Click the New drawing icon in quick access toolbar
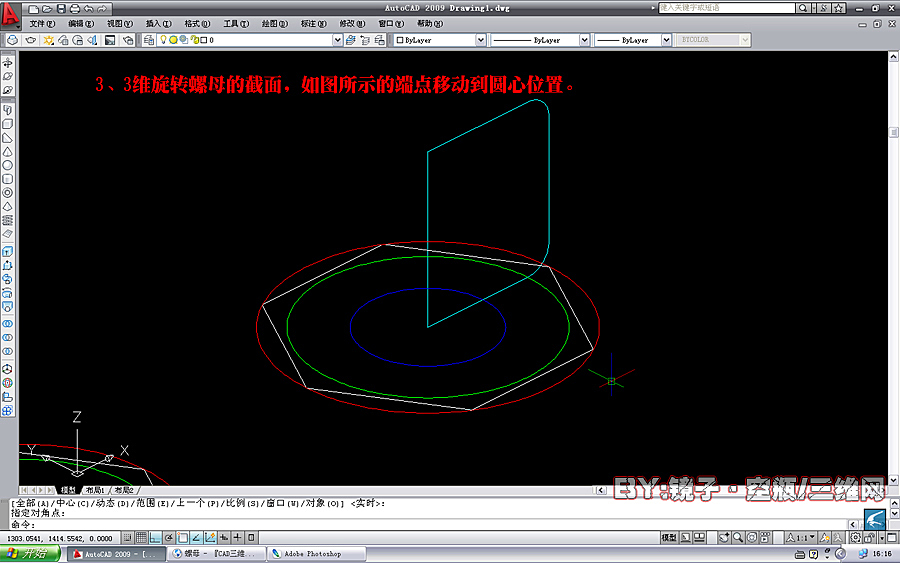This screenshot has width=900, height=563. tap(33, 9)
